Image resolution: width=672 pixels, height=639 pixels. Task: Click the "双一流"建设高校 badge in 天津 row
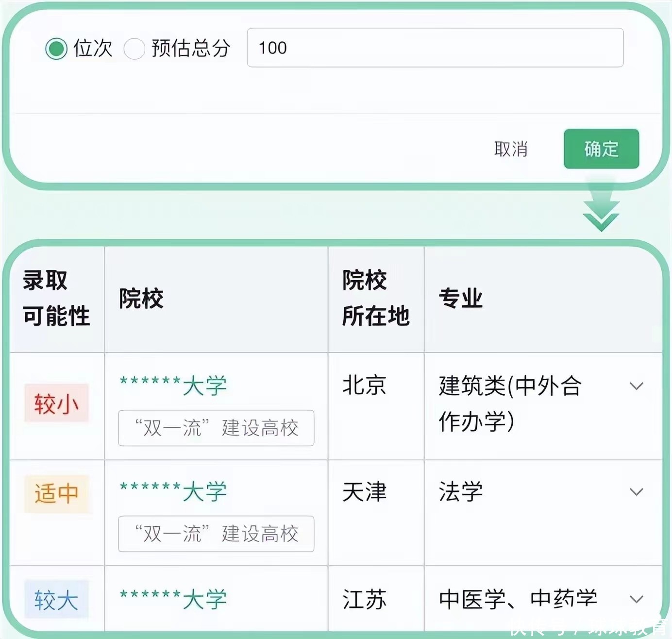[x=216, y=534]
